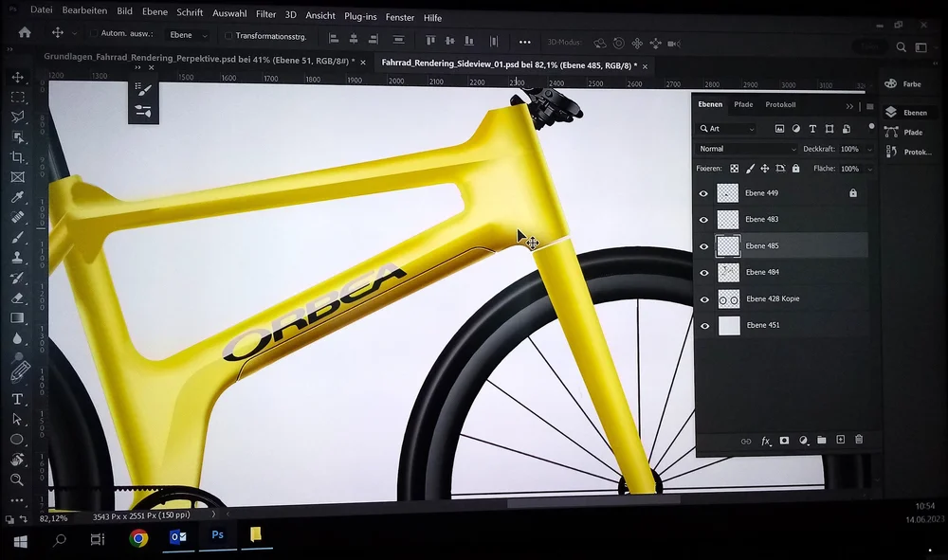The image size is (948, 560).
Task: Reset to default foreground/background colors
Action: (x=9, y=519)
